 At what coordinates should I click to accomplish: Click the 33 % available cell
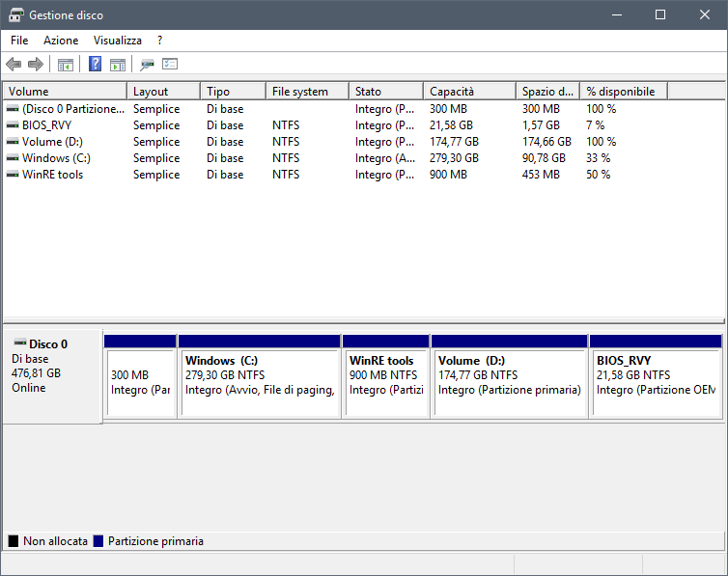tap(598, 158)
